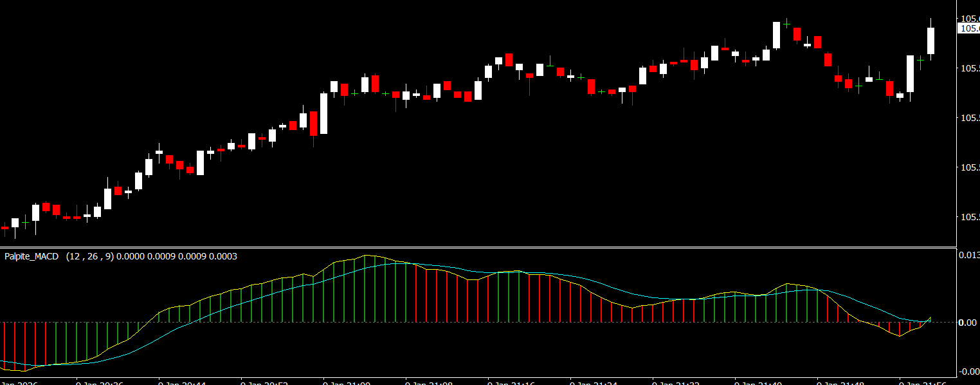Click the 0.00 zero level label on MACD scale

click(968, 322)
